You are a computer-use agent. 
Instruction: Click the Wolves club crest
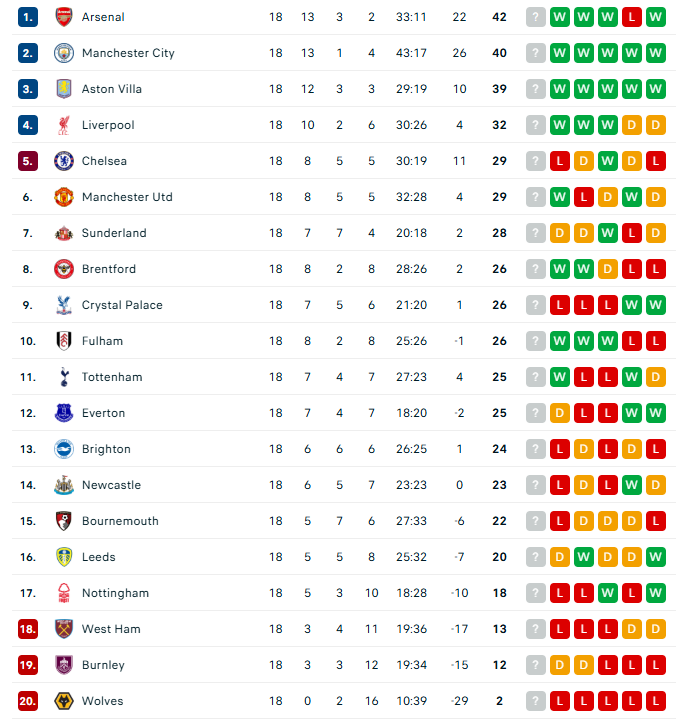(64, 701)
